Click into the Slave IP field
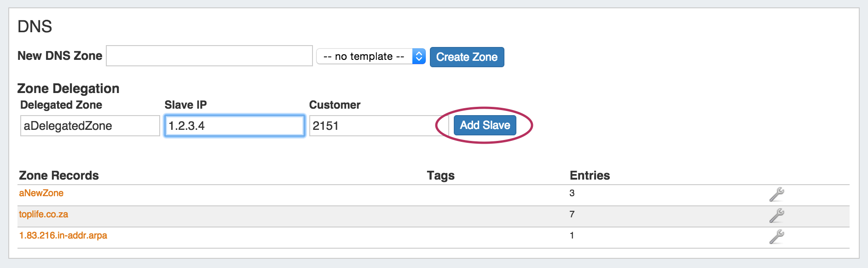The image size is (868, 268). (x=234, y=126)
